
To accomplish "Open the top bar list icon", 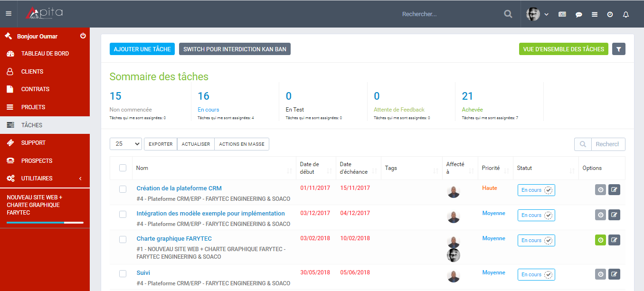I will coord(595,14).
